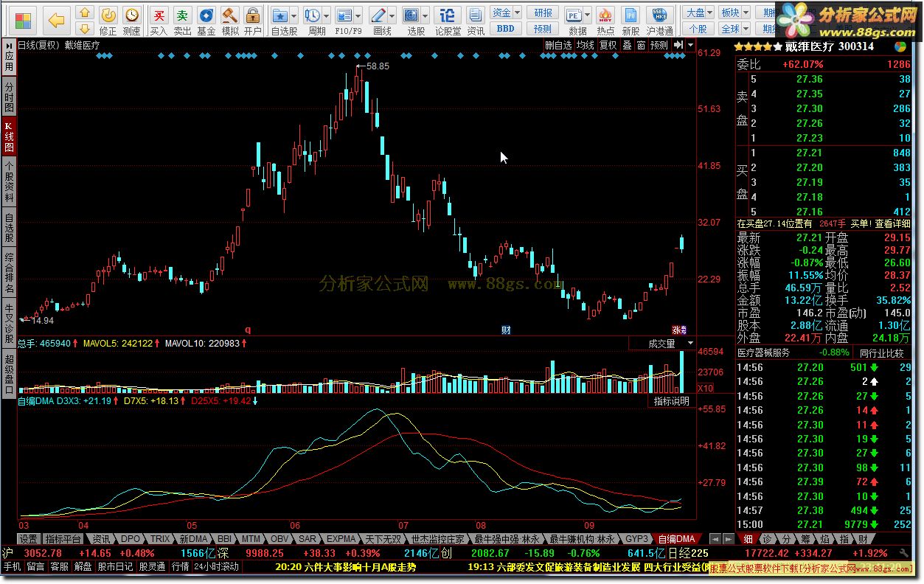This screenshot has height=584, width=924.
Task: Click 股市日记 in bottom status bar
Action: 116,567
